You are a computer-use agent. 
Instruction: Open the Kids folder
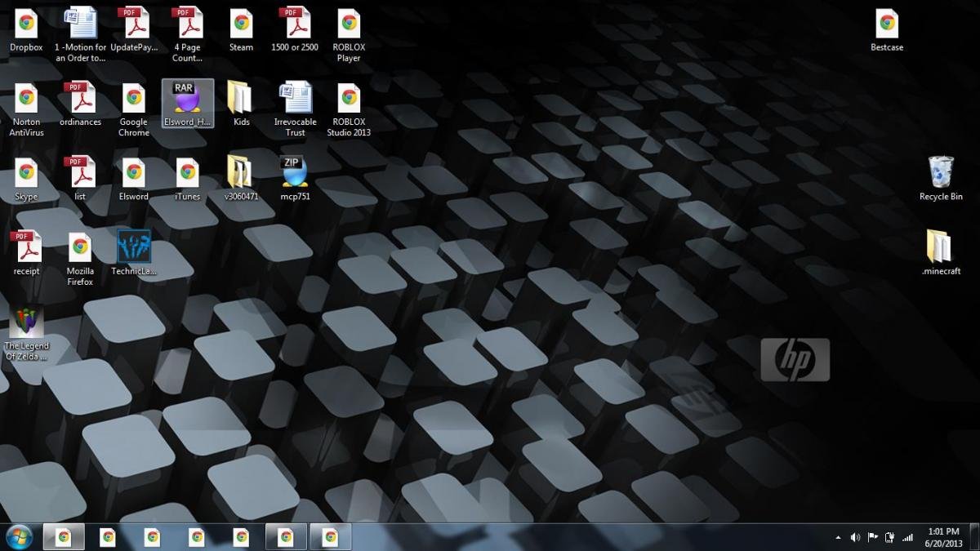pyautogui.click(x=241, y=104)
